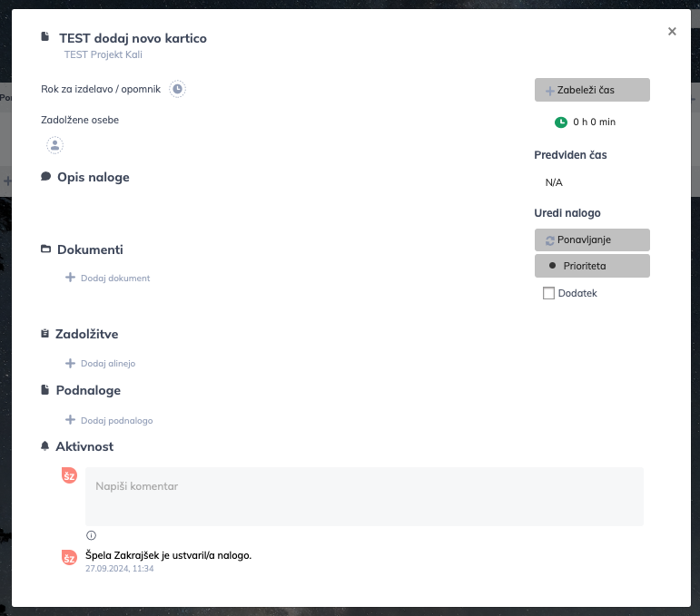Click Dodaj podnalogo to add subtask
Image resolution: width=700 pixels, height=616 pixels.
coord(116,421)
